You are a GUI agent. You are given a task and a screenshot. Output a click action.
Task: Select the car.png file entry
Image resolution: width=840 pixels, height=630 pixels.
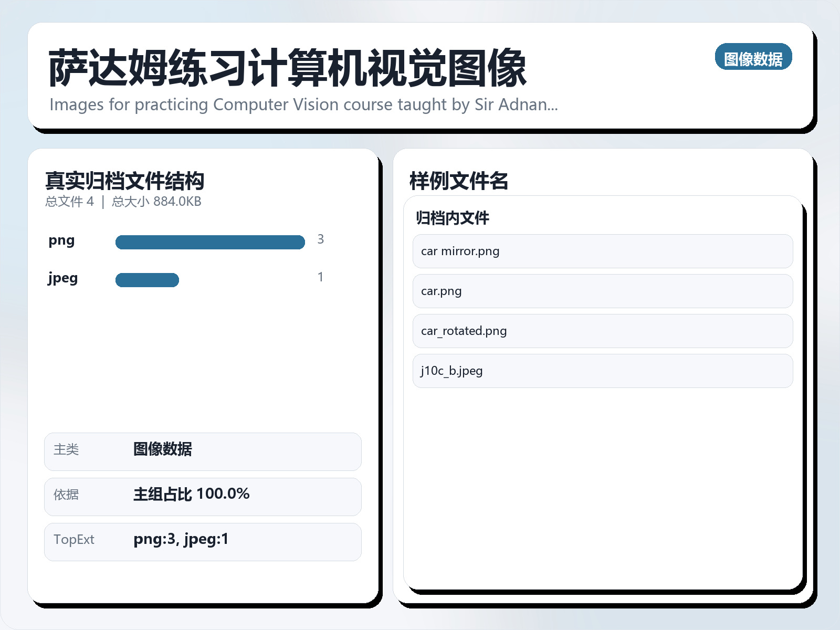(x=603, y=291)
